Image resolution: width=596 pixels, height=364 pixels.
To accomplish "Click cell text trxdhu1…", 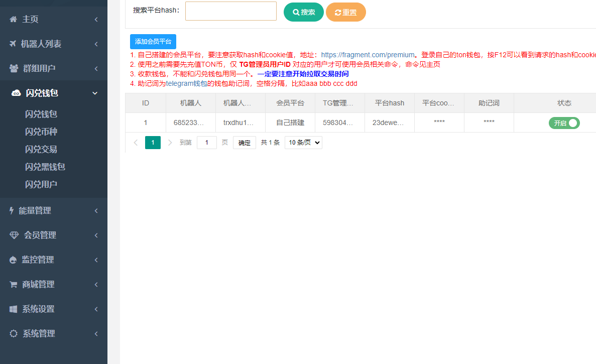I will click(239, 123).
